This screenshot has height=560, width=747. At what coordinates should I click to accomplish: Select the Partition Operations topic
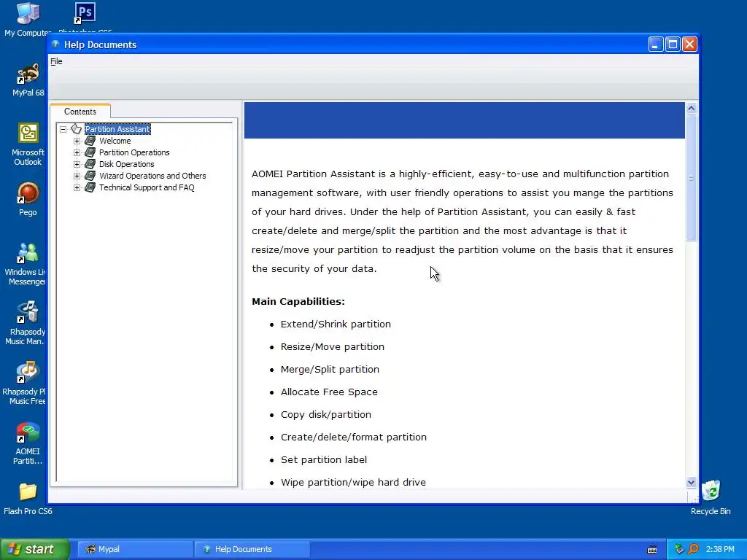click(x=134, y=152)
